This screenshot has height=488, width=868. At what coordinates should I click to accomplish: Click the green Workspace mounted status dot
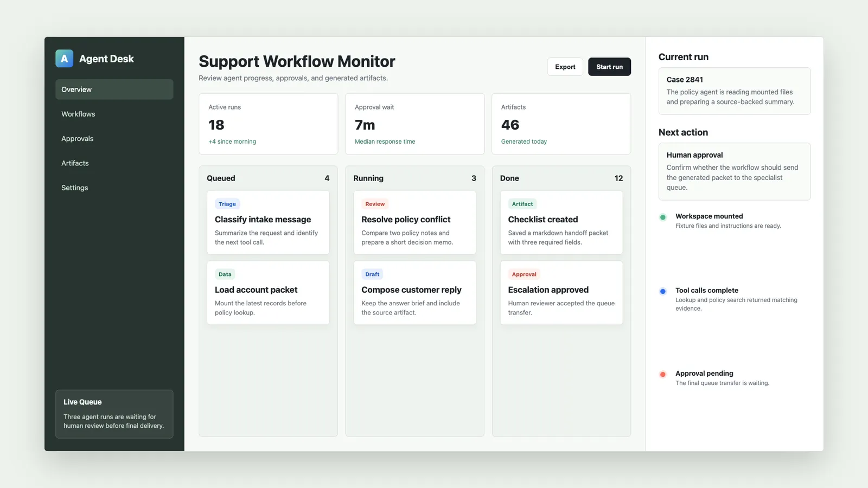coord(662,217)
